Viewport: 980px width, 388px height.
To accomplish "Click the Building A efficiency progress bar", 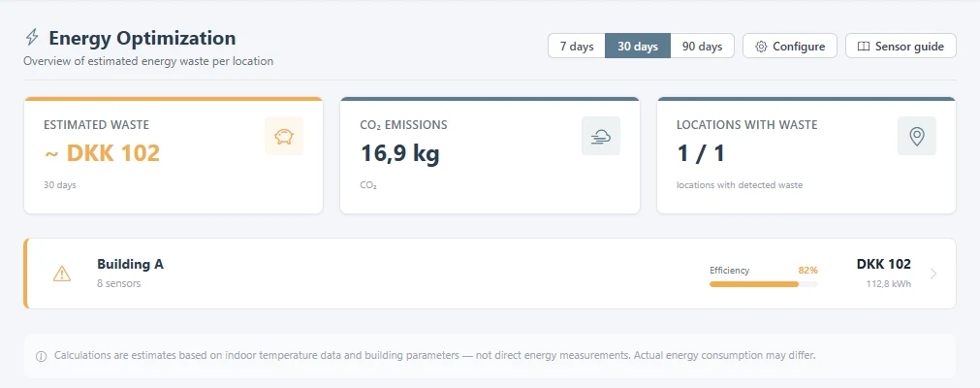I will coord(763,284).
